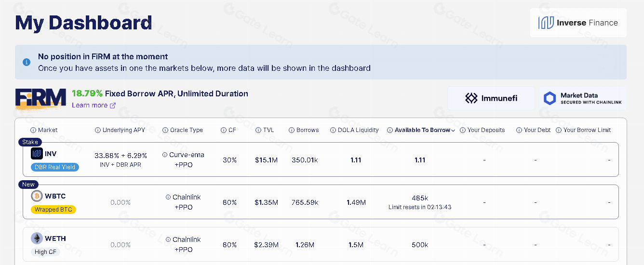The width and height of the screenshot is (644, 265).
Task: Open the Immunefi button
Action: (x=491, y=98)
